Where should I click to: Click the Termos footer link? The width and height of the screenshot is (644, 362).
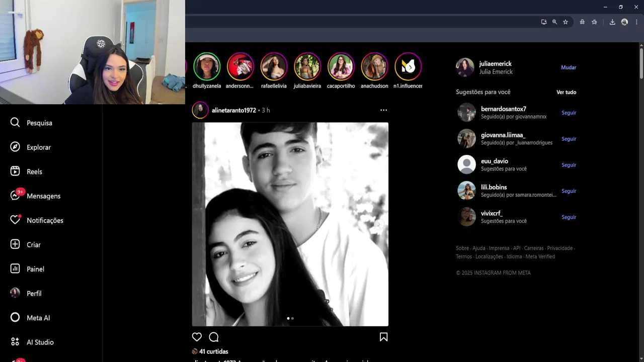click(464, 256)
